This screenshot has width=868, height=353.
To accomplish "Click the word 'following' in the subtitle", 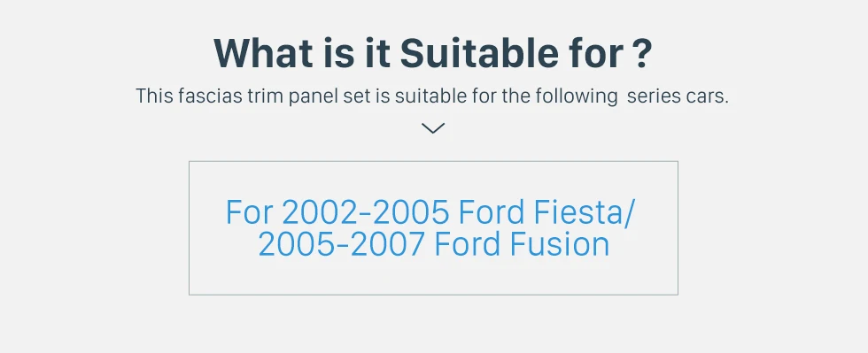I will (x=577, y=96).
